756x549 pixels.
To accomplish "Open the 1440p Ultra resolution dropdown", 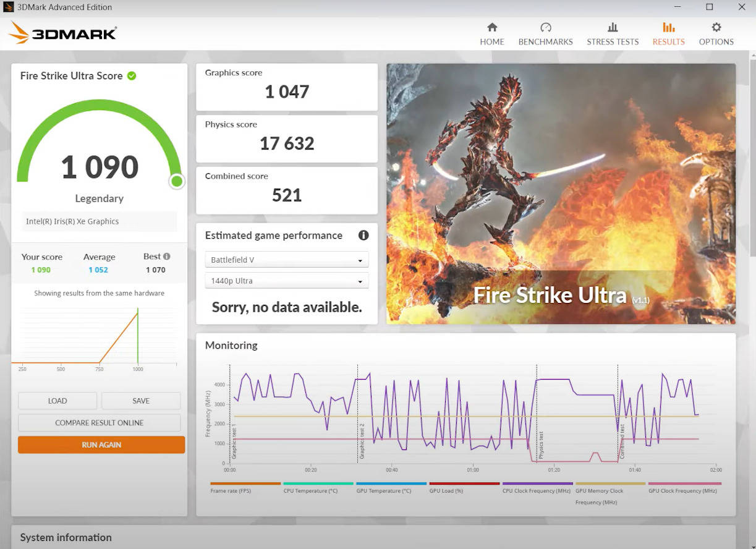I will point(287,281).
